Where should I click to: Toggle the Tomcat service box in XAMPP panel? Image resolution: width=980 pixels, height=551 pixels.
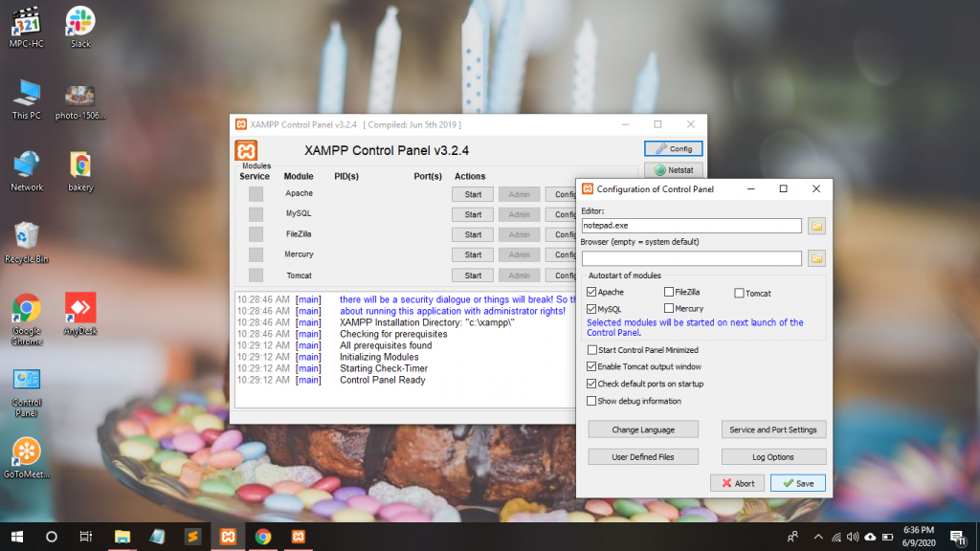[256, 275]
